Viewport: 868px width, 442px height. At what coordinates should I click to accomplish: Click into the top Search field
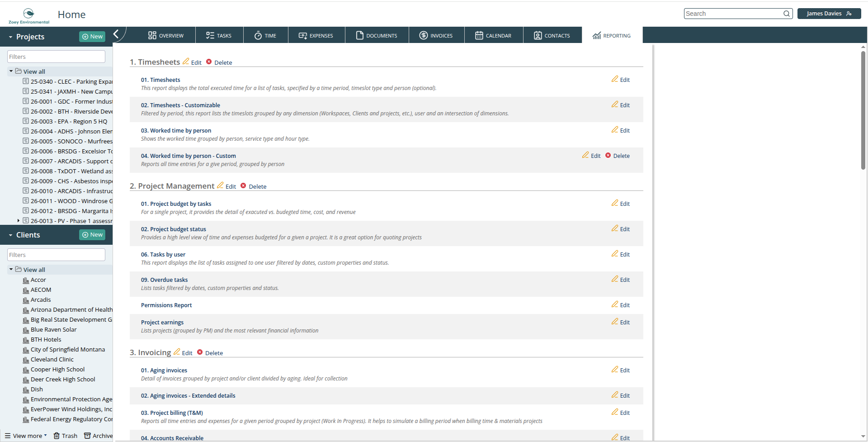733,14
